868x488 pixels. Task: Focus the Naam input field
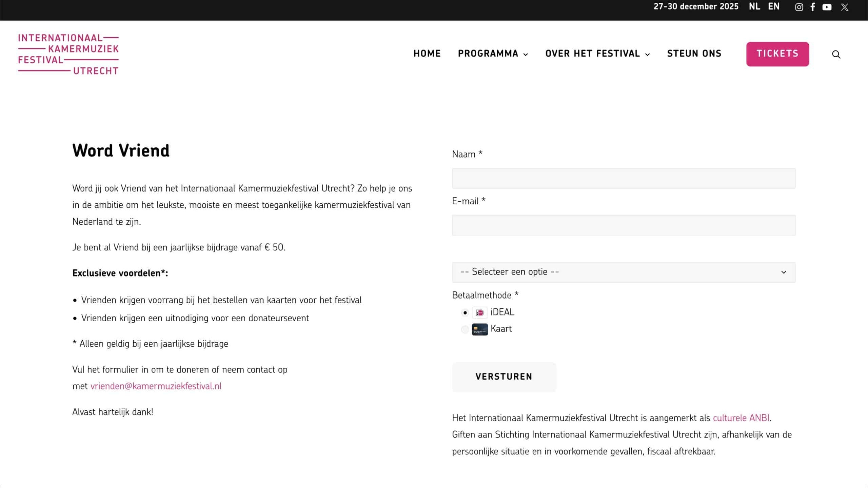624,178
